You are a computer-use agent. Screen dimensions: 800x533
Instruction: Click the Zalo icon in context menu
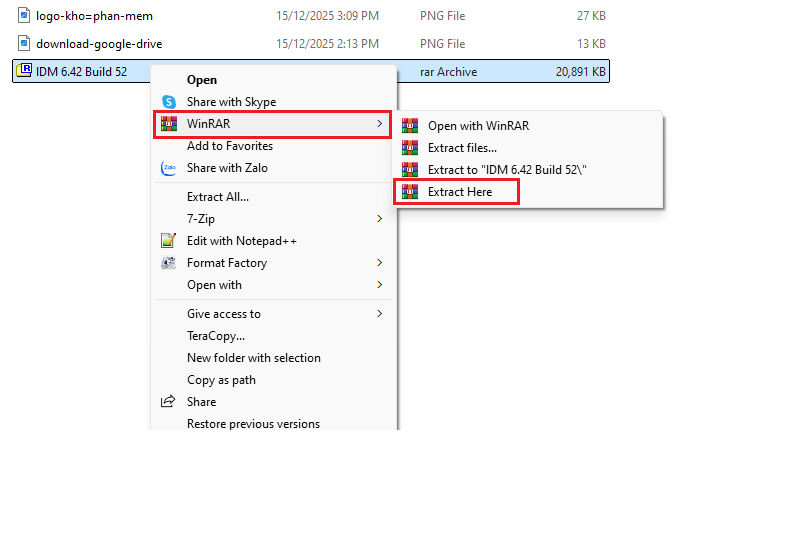(169, 168)
